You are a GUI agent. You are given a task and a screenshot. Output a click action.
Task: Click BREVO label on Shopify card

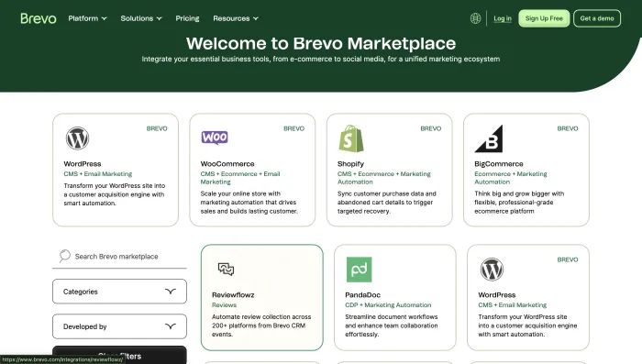[431, 128]
